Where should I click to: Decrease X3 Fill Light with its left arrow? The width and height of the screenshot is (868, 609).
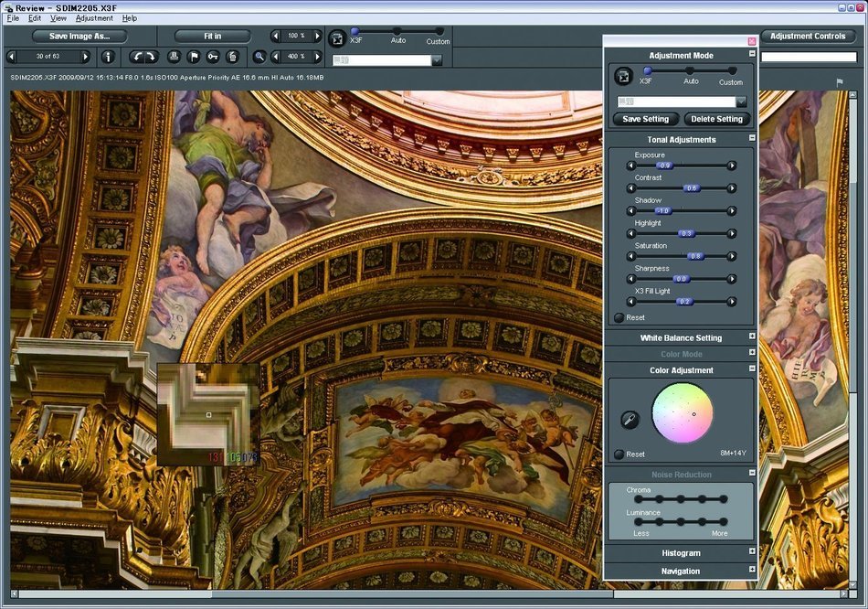point(631,302)
